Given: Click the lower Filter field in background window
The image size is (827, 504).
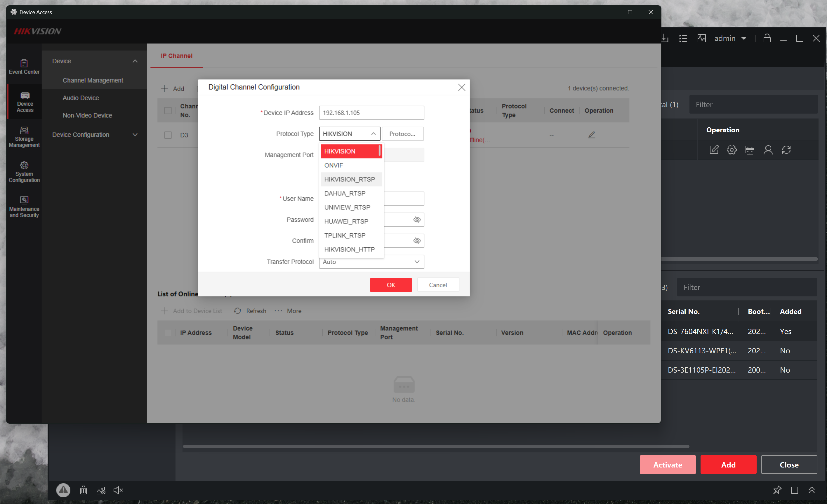Looking at the screenshot, I should click(747, 287).
